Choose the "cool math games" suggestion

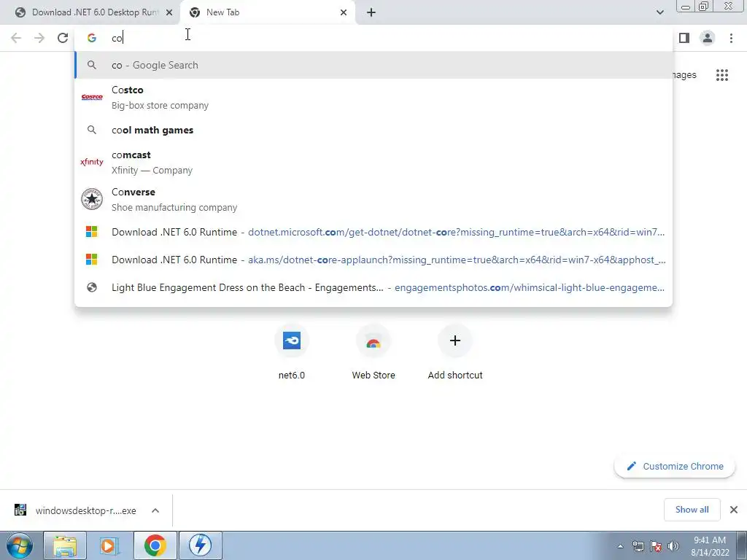click(373, 130)
